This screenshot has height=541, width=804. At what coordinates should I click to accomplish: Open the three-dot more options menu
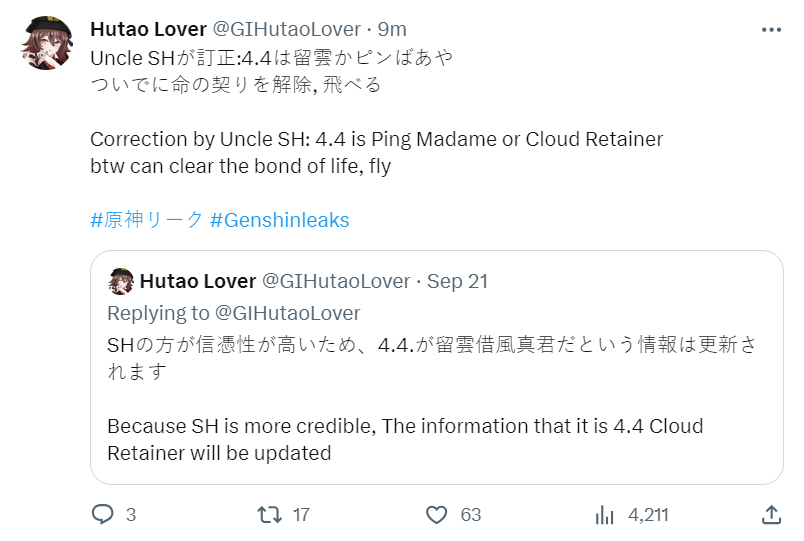(x=771, y=29)
